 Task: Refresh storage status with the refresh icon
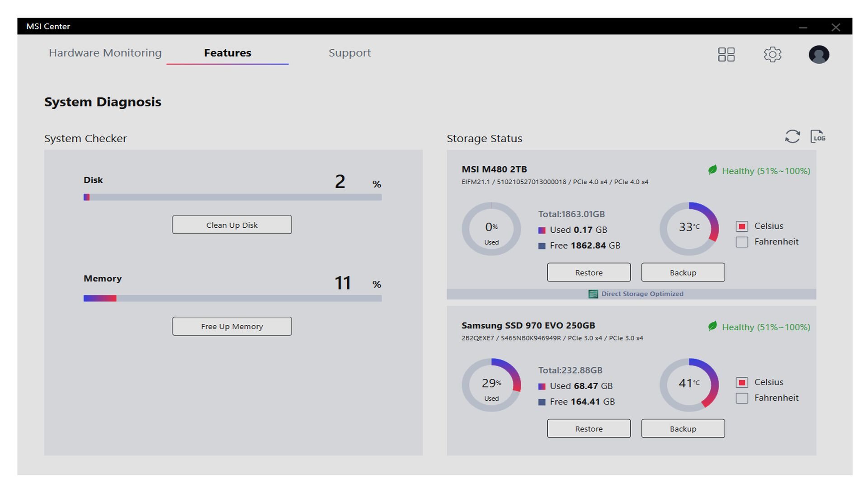[792, 136]
